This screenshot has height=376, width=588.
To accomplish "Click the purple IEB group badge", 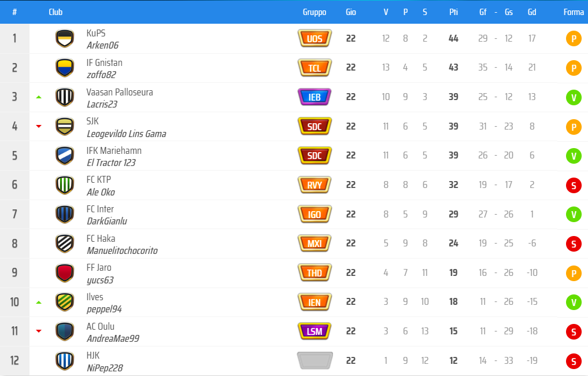I will (315, 97).
